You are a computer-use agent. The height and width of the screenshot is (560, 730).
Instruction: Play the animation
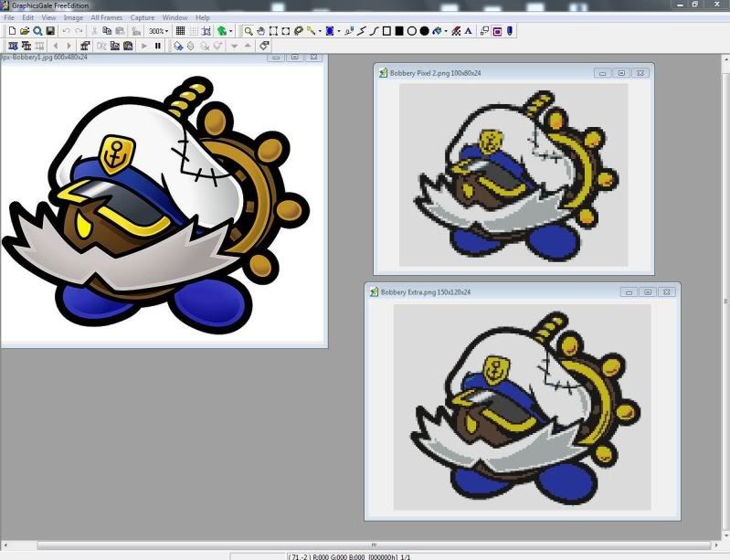click(x=144, y=46)
